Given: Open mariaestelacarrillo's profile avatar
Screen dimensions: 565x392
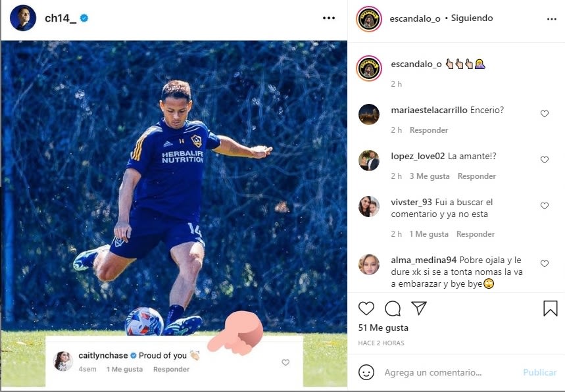Looking at the screenshot, I should [x=368, y=114].
